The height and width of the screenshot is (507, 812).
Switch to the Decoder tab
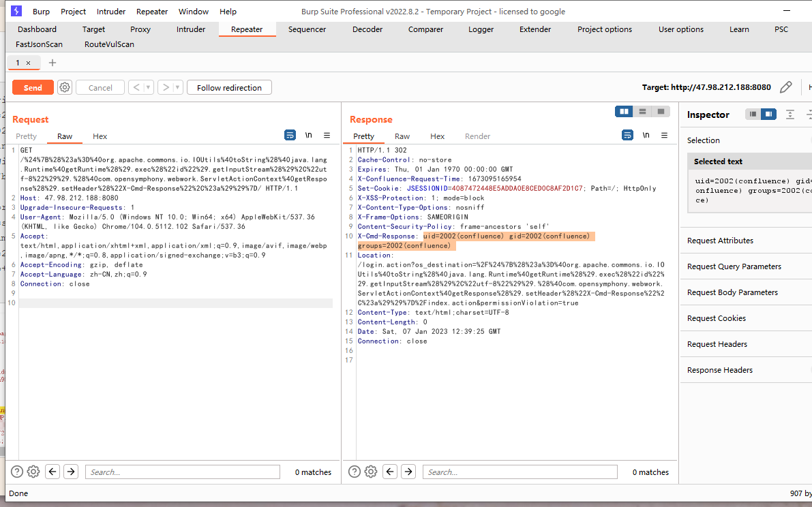pyautogui.click(x=367, y=29)
